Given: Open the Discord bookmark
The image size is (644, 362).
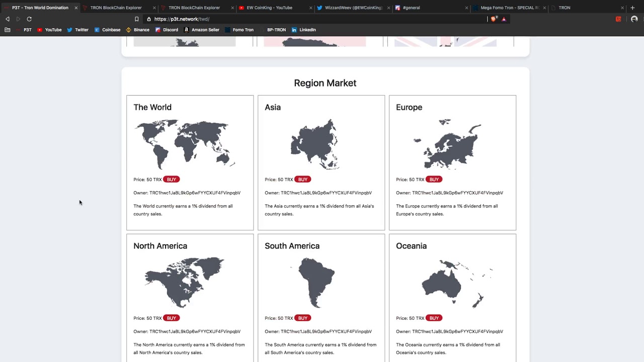Looking at the screenshot, I should (167, 30).
